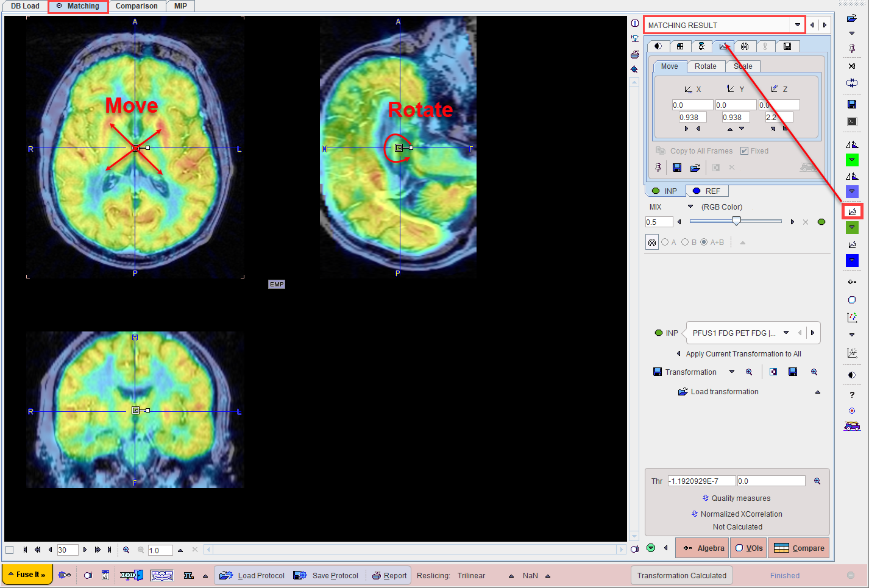Viewport: 869px width, 588px height.
Task: Click the EXIT icon in bottom toolbar
Action: coord(131,575)
